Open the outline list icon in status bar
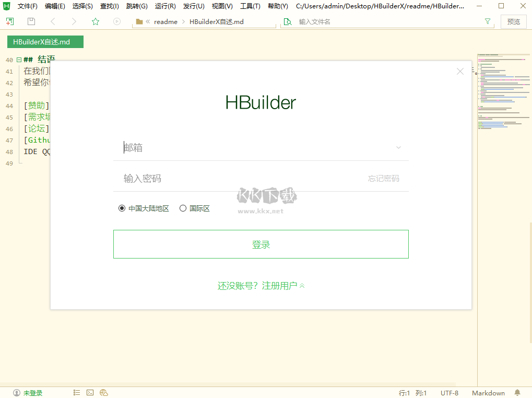Viewport: 532px width, 398px height. [77, 393]
